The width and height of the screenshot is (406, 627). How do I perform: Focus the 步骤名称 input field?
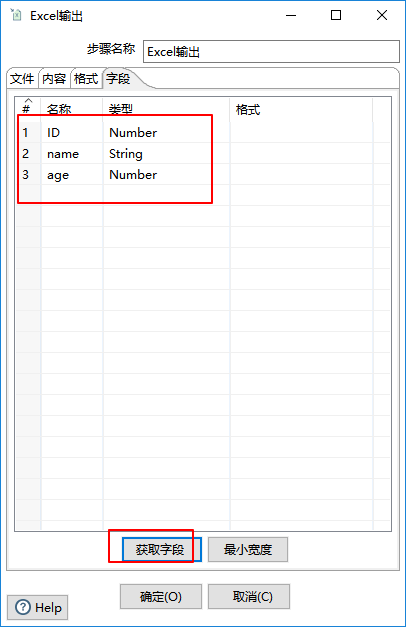[271, 52]
